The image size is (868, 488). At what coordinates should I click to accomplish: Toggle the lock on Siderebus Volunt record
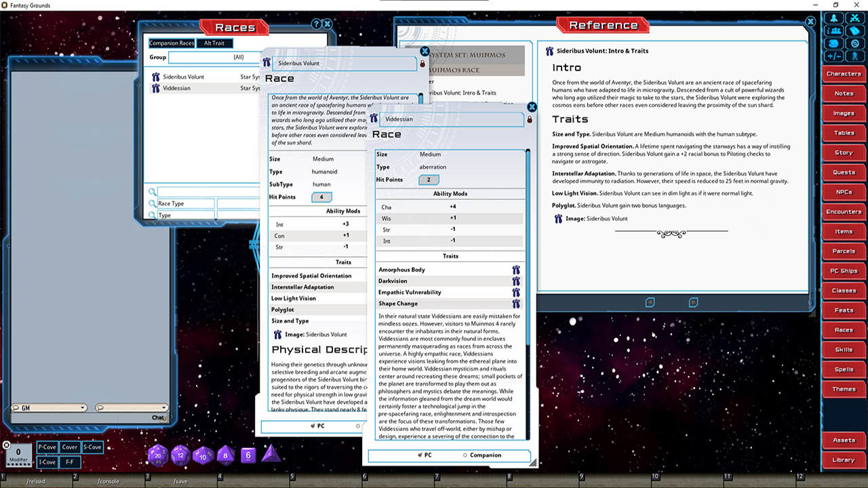pos(423,63)
